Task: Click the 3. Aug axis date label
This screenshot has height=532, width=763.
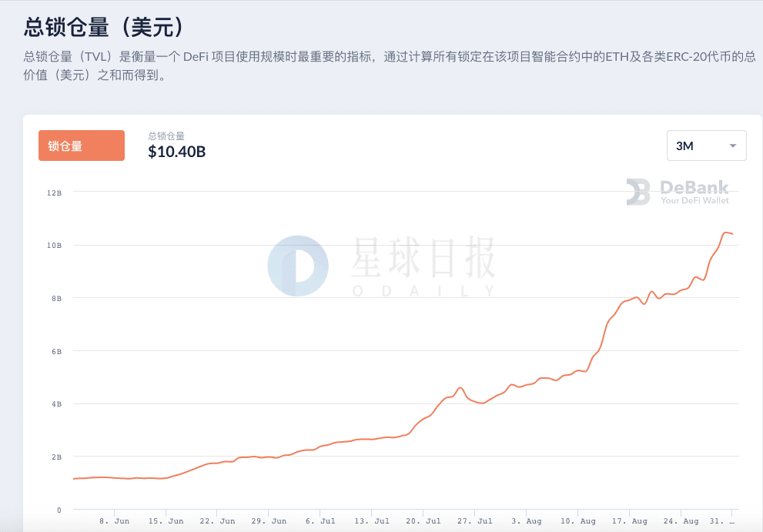Action: coord(526,520)
